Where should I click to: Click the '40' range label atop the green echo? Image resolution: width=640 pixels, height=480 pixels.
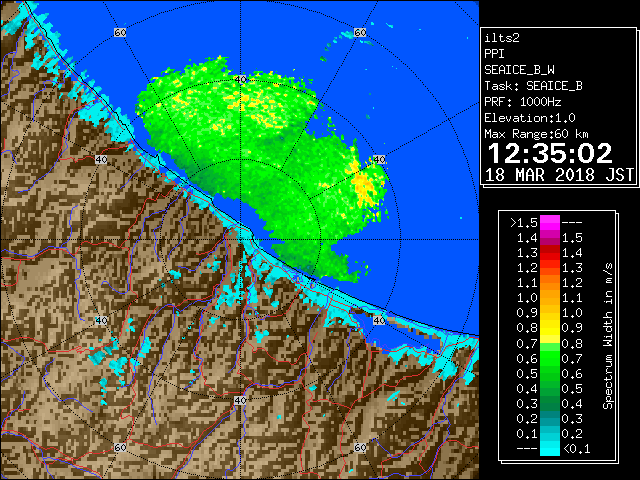[x=240, y=79]
